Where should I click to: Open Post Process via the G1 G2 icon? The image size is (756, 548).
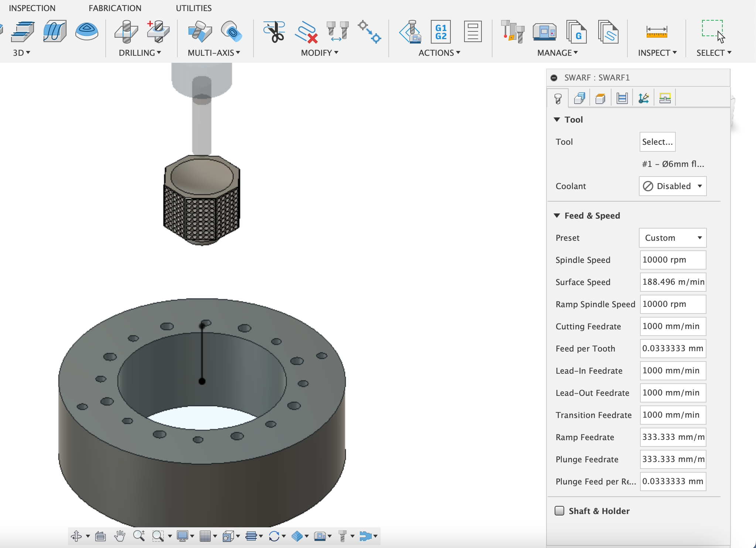[x=441, y=32]
